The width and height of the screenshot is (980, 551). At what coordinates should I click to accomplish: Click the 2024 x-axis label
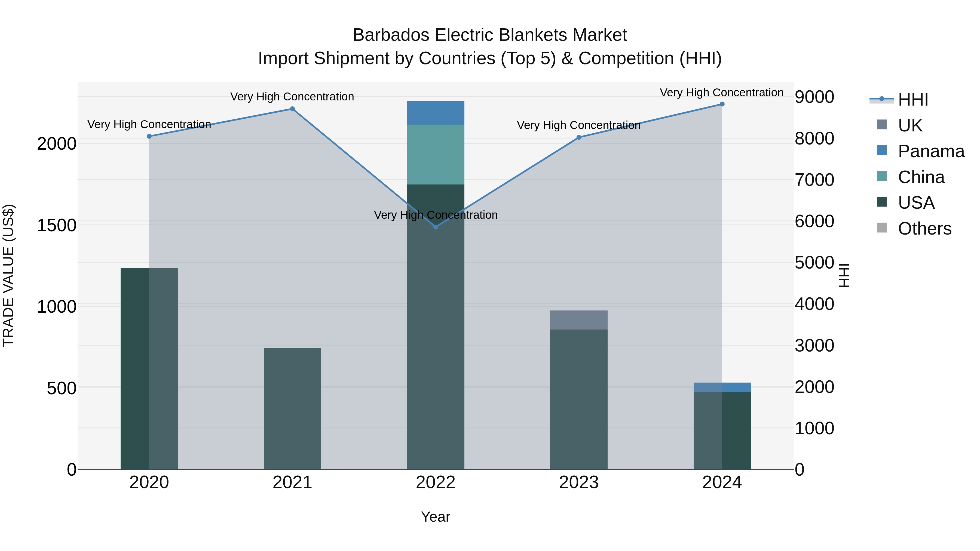(x=722, y=482)
